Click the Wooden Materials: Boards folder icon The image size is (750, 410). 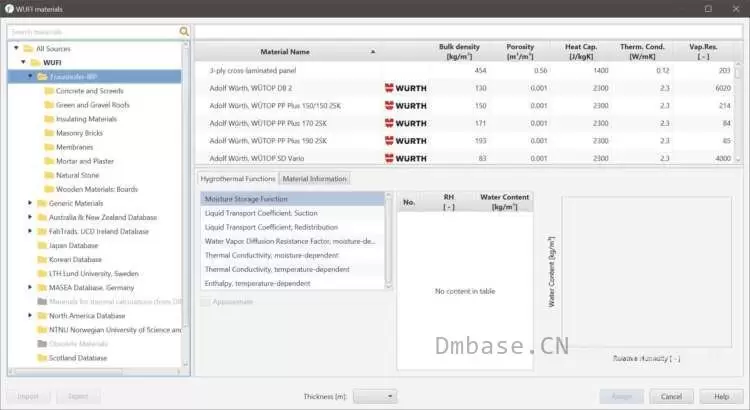[49, 189]
